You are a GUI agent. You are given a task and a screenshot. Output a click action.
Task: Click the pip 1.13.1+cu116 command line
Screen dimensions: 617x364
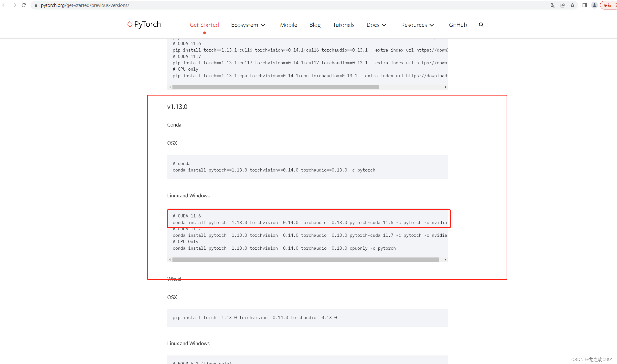[310, 50]
